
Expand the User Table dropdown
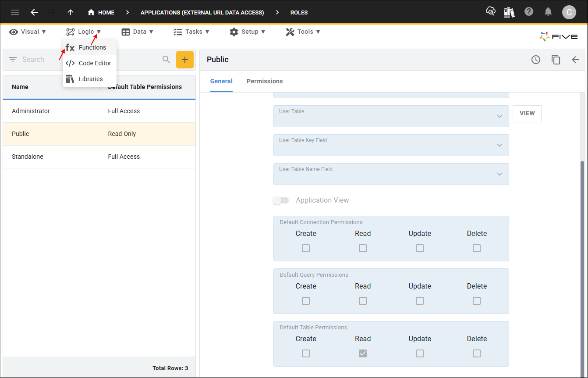(x=499, y=116)
